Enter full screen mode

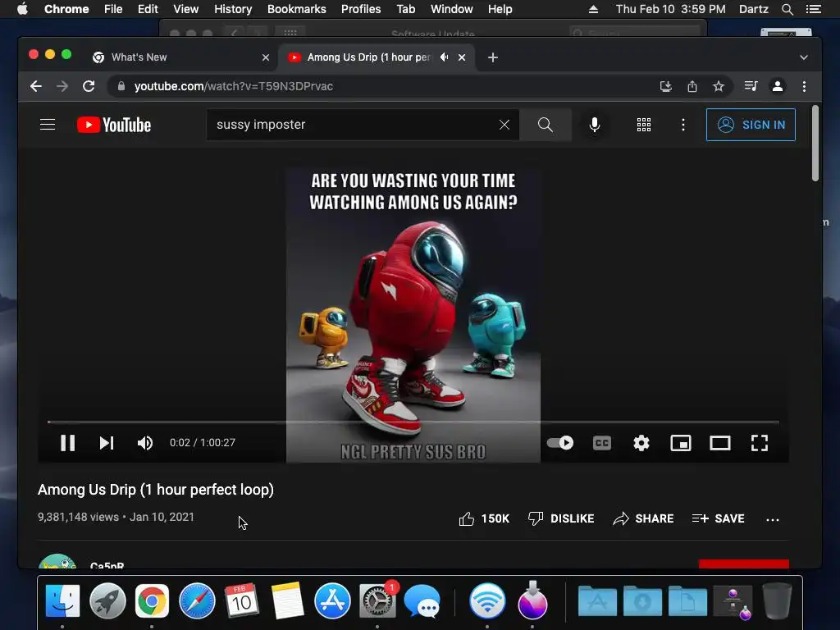point(760,443)
